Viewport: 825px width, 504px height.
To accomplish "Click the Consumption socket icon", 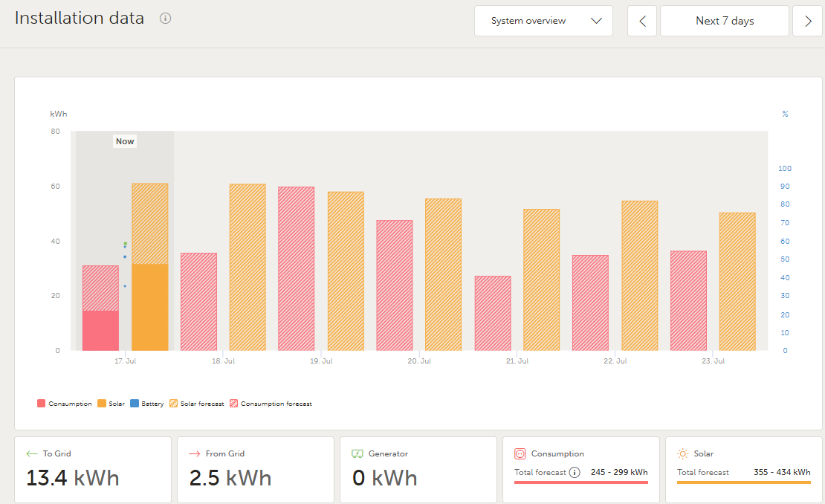I will coord(520,453).
